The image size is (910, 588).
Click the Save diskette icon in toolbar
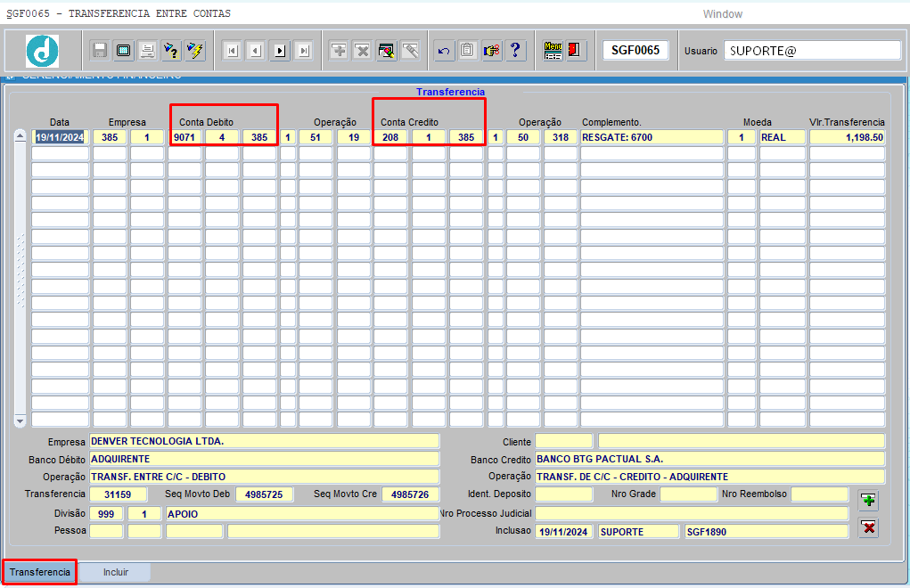100,51
